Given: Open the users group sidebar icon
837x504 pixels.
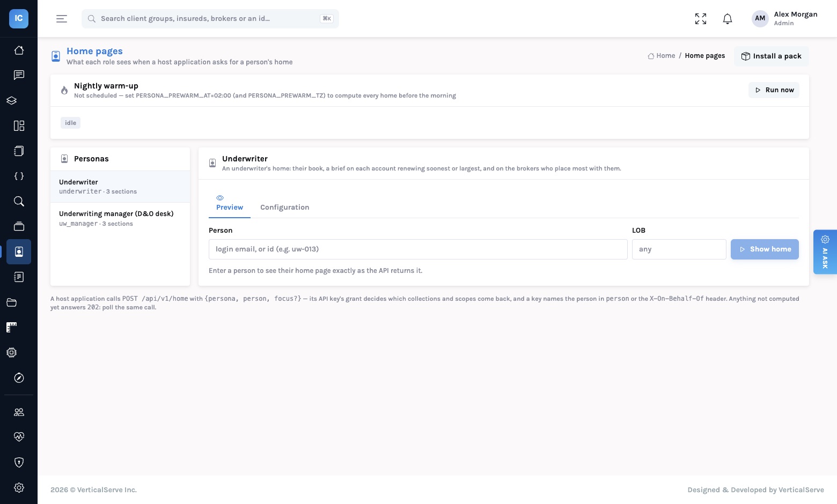Looking at the screenshot, I should [x=19, y=412].
